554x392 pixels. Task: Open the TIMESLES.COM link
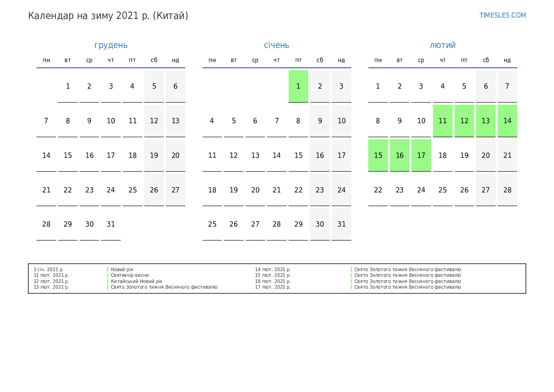502,15
